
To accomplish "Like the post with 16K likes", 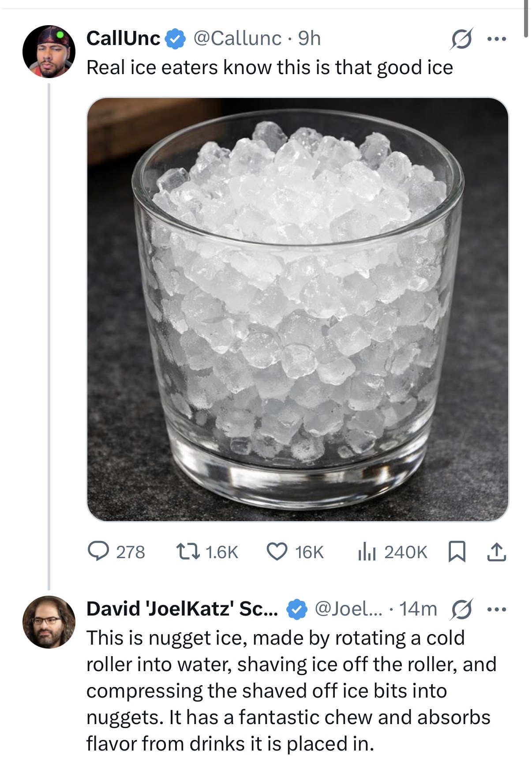I will [x=277, y=552].
